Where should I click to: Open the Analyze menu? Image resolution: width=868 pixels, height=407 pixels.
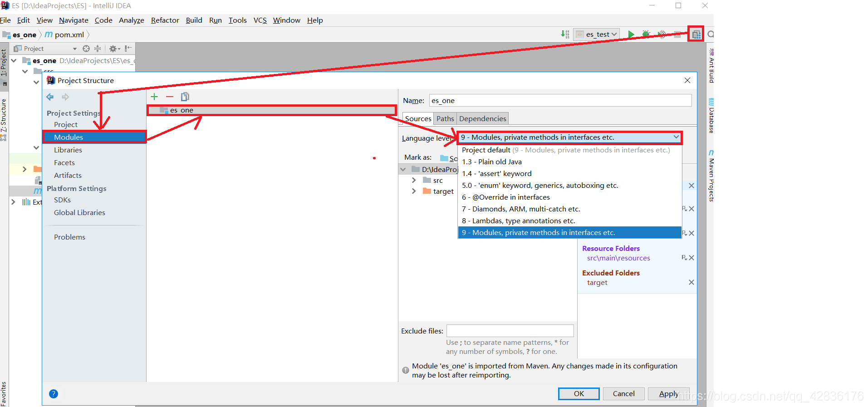(132, 20)
